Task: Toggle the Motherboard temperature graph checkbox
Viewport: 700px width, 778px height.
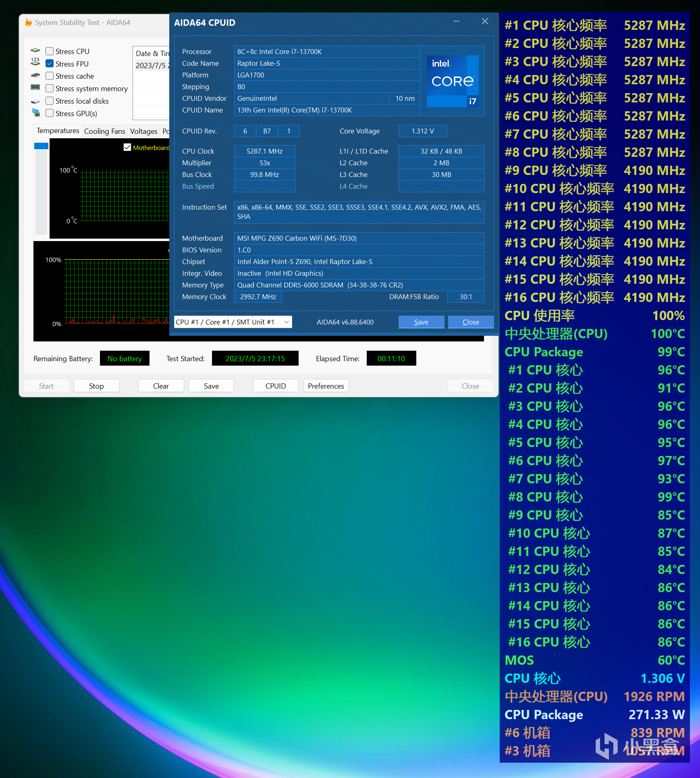Action: (x=127, y=148)
